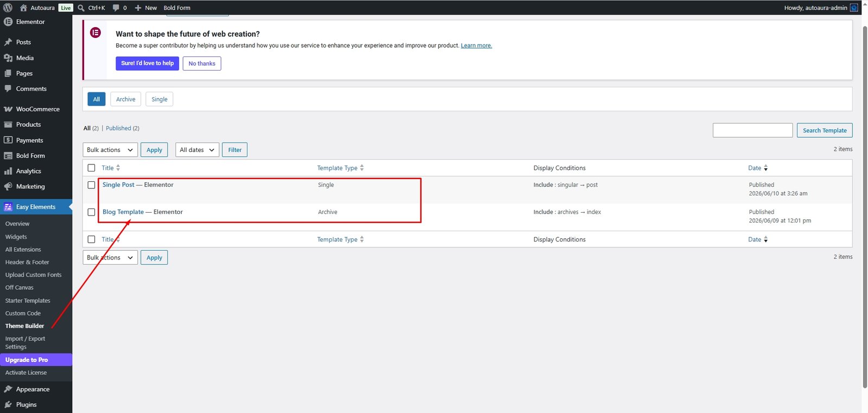Click the top Apply button
The width and height of the screenshot is (868, 413).
coord(154,150)
